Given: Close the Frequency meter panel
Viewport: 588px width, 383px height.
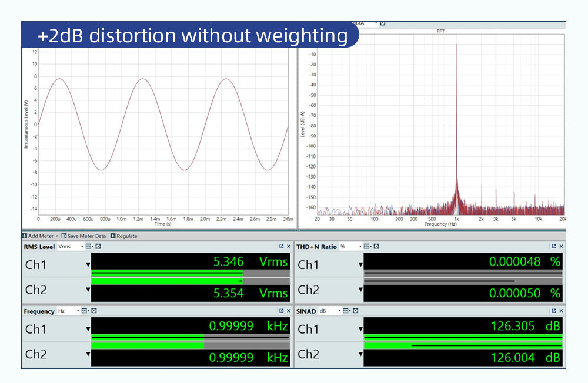Looking at the screenshot, I should point(288,311).
